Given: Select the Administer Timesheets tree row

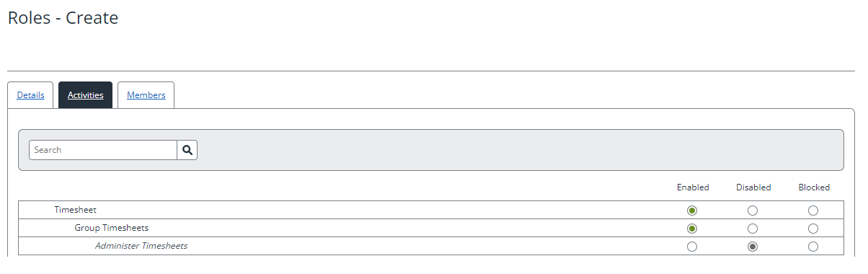Looking at the screenshot, I should pyautogui.click(x=430, y=246).
